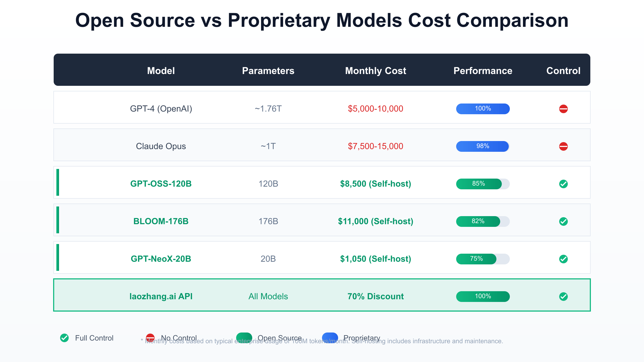The width and height of the screenshot is (644, 362).
Task: Select the GPT-OSS-120B model name
Action: point(161,184)
